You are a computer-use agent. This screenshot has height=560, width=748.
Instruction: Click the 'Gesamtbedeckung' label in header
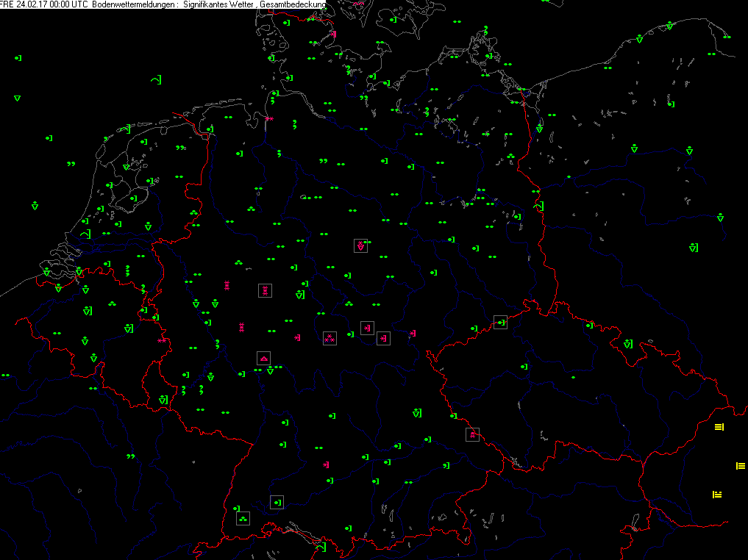pos(293,5)
